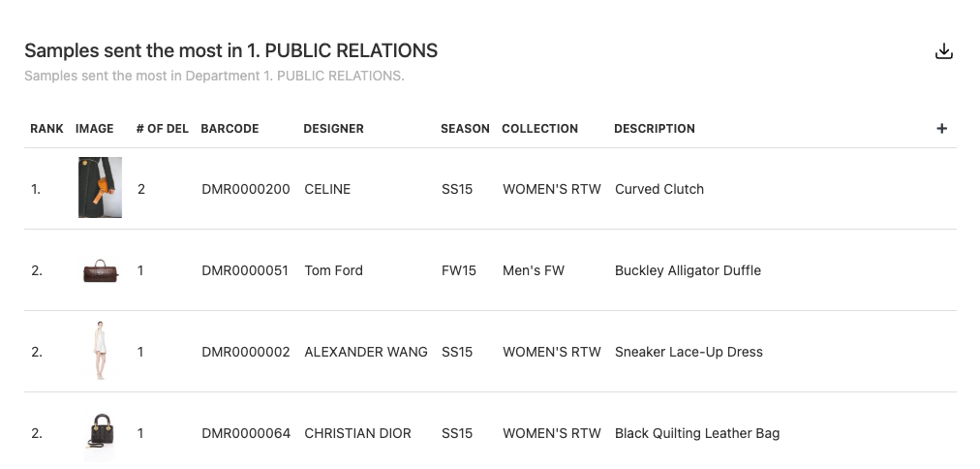The height and width of the screenshot is (469, 980).
Task: Click barcode DMR0000051
Action: click(x=245, y=270)
